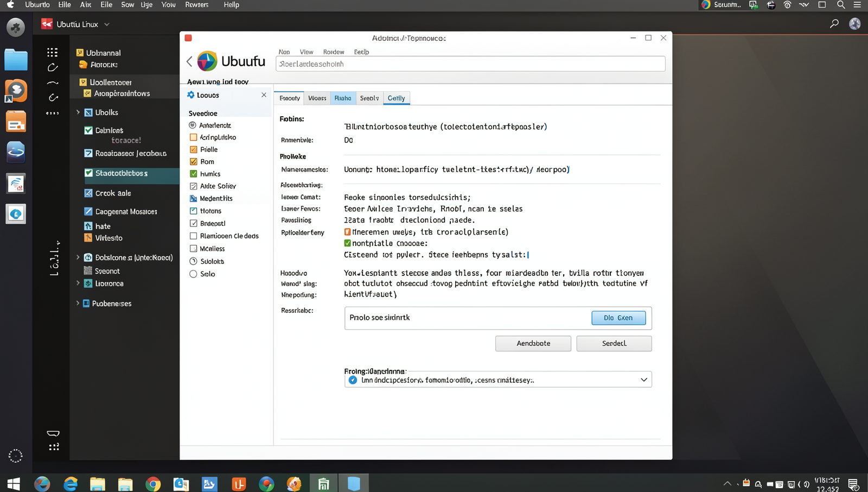Click the address field at top of dialog
Viewport: 868px width, 492px height.
point(470,64)
